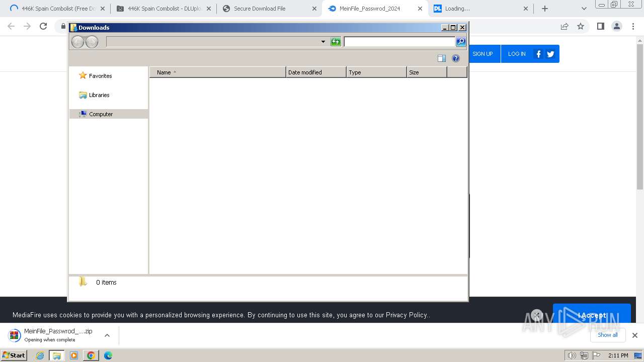Screen dimensions: 644x362
Task: Click the 2:11 PM taskbar clock
Action: coord(618,355)
